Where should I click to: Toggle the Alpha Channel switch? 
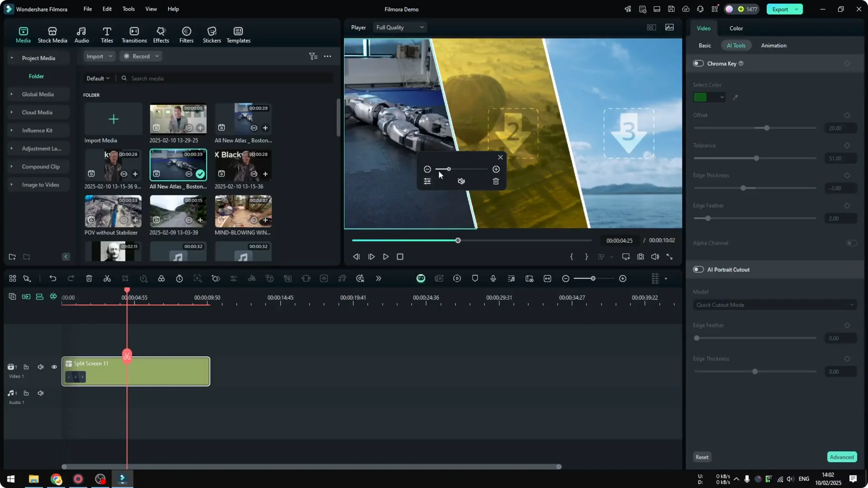point(851,243)
